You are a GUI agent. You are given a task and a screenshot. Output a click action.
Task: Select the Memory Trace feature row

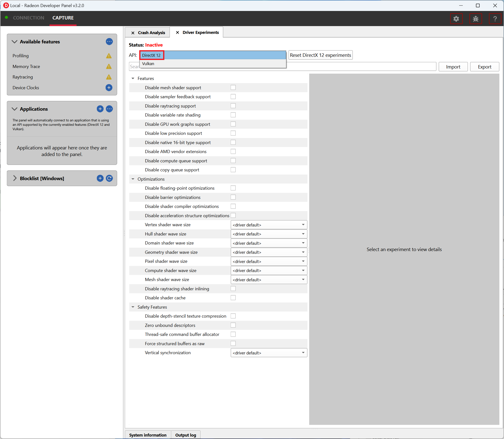point(62,66)
